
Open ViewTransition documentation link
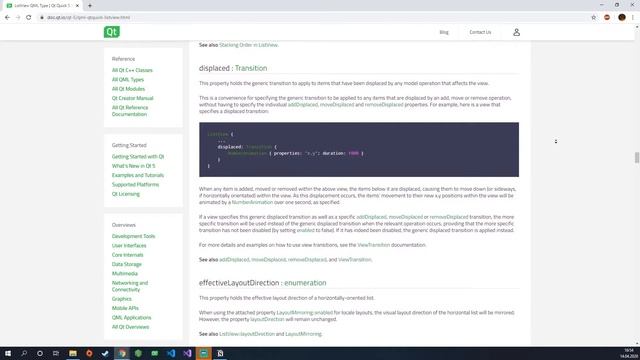tap(373, 245)
